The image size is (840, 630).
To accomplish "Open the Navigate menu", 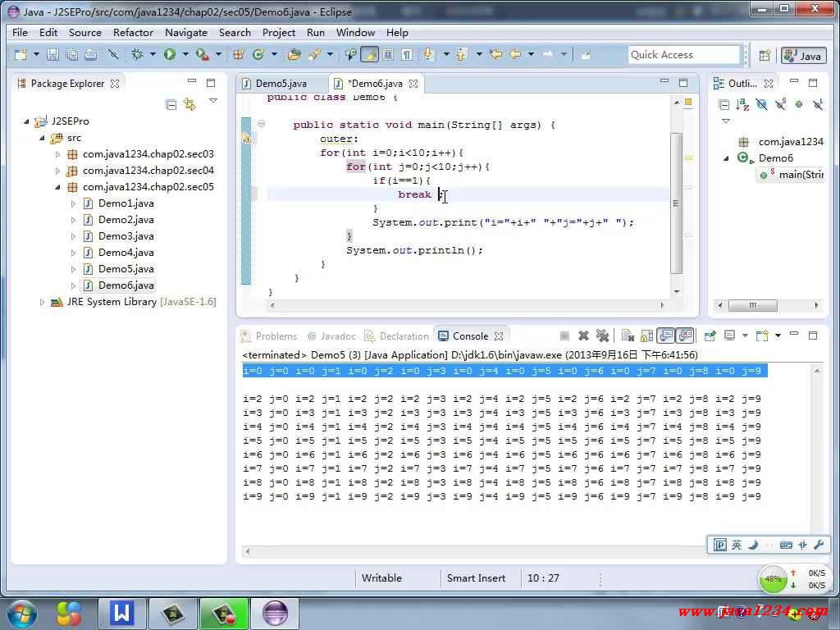I will point(186,33).
